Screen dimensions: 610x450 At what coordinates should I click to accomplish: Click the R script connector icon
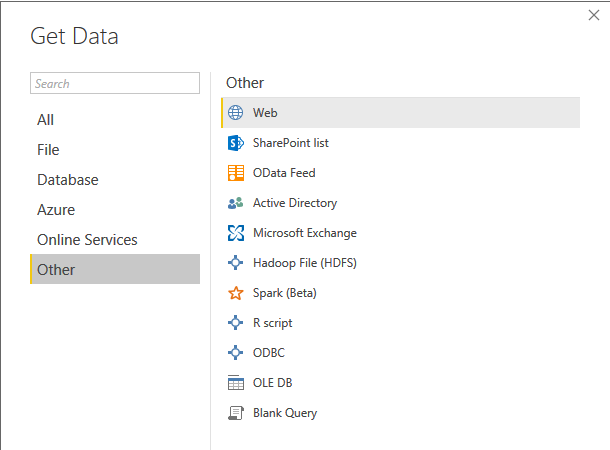(235, 323)
